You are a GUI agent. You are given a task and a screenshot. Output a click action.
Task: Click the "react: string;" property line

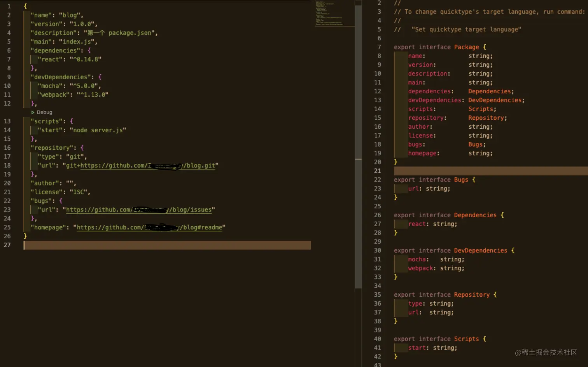click(x=432, y=224)
